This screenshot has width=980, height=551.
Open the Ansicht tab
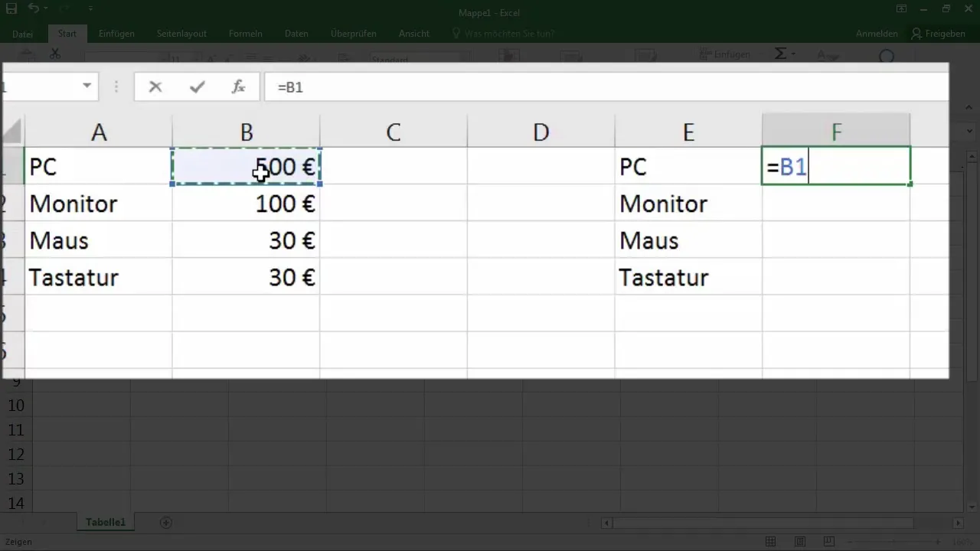click(x=413, y=34)
